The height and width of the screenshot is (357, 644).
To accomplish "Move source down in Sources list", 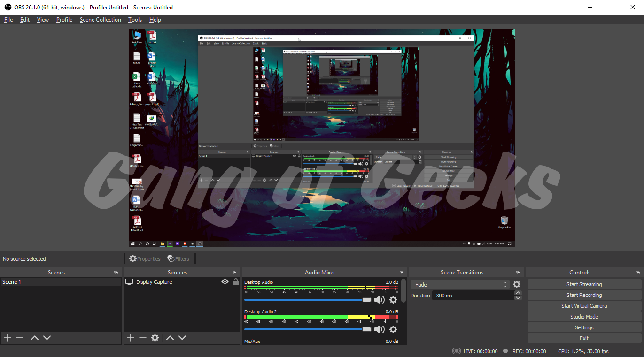I will 182,338.
